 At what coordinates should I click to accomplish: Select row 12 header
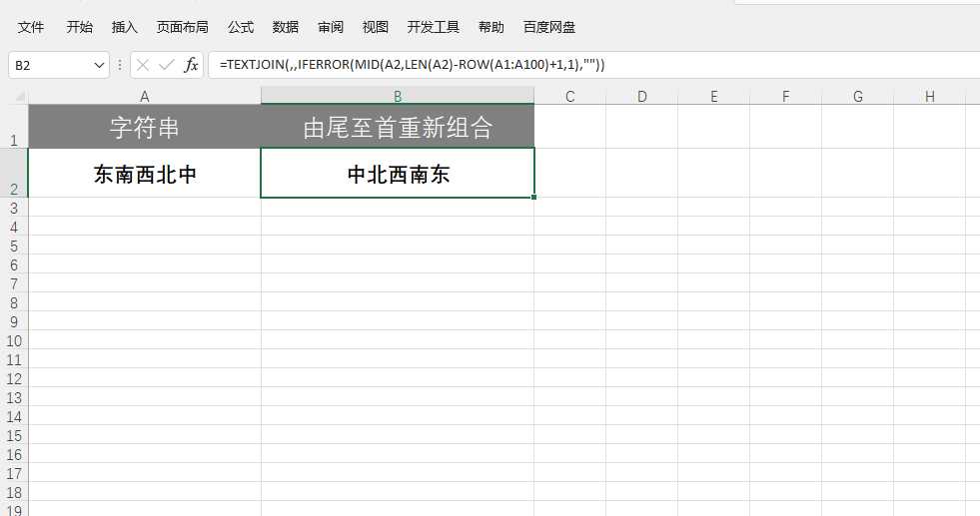14,378
